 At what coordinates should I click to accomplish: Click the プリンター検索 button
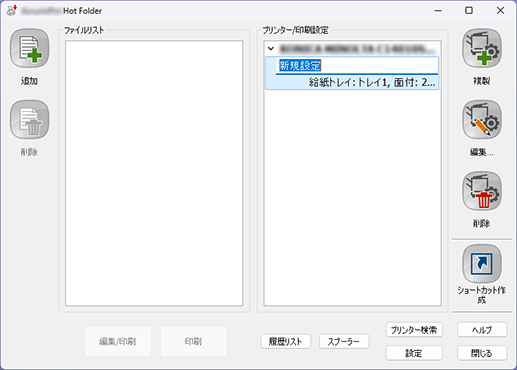click(414, 330)
